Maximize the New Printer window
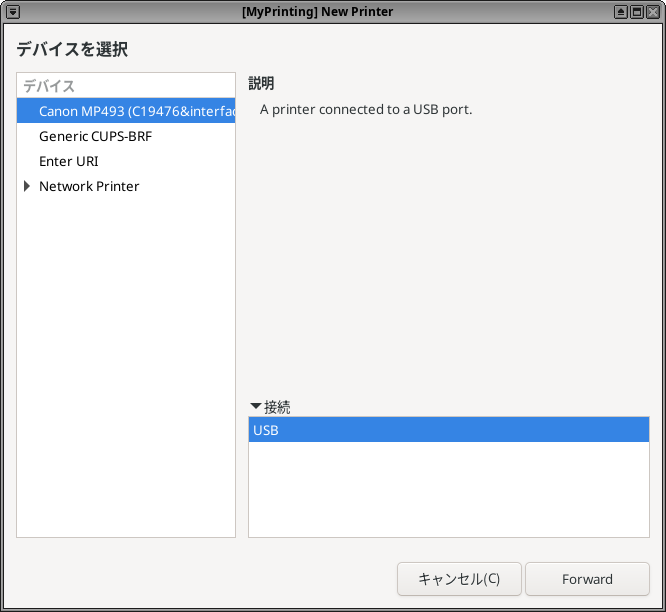 point(637,12)
